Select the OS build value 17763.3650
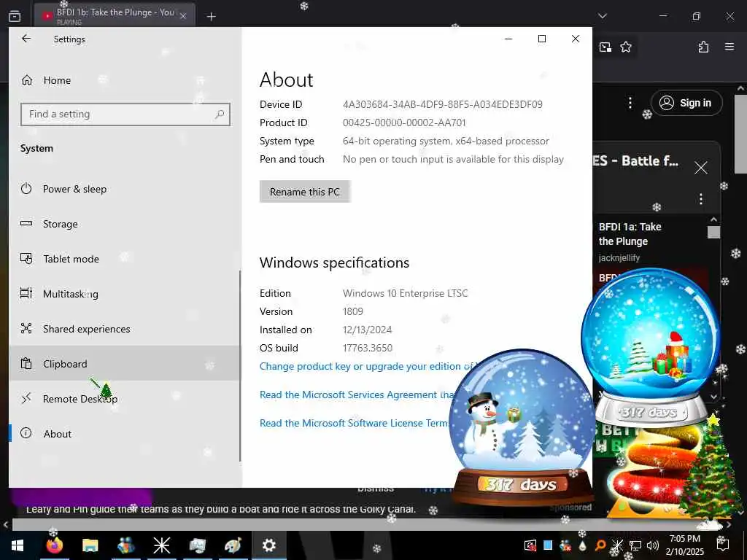Image resolution: width=747 pixels, height=560 pixels. click(x=368, y=348)
